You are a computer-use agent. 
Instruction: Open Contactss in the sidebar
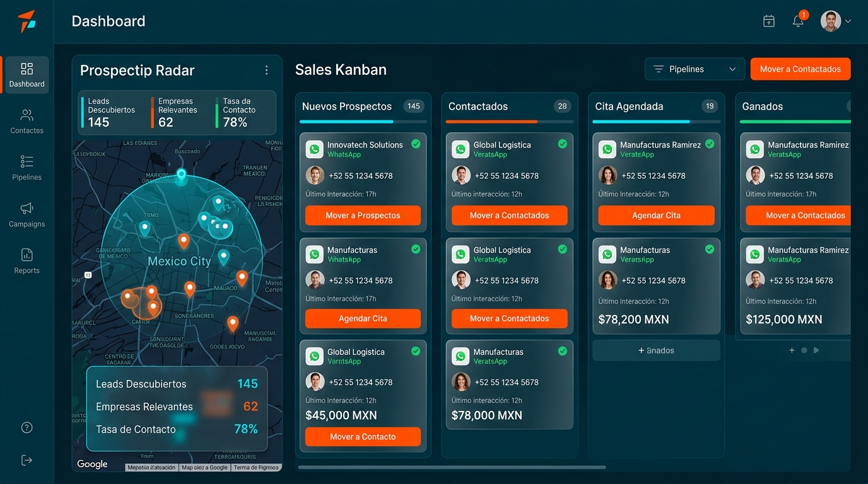tap(26, 122)
